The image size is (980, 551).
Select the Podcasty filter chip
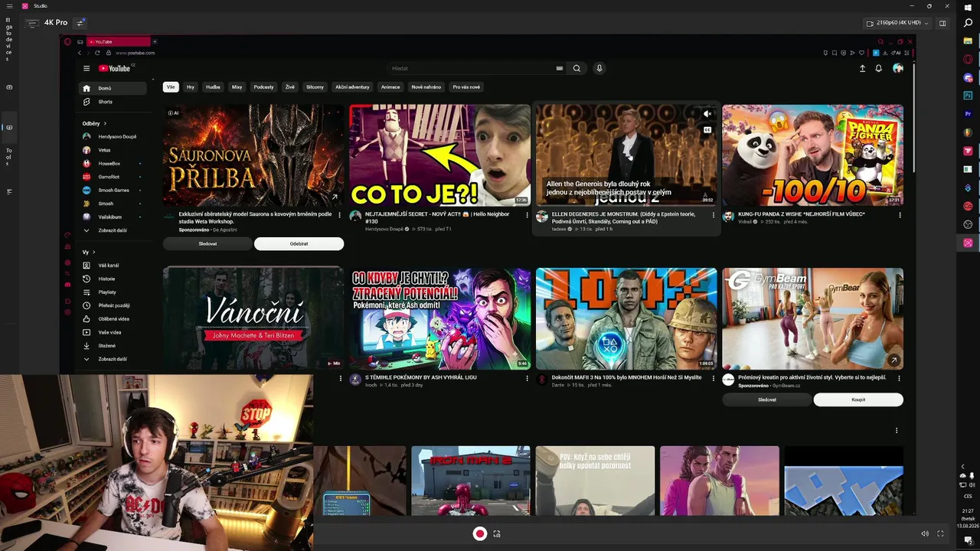[263, 87]
